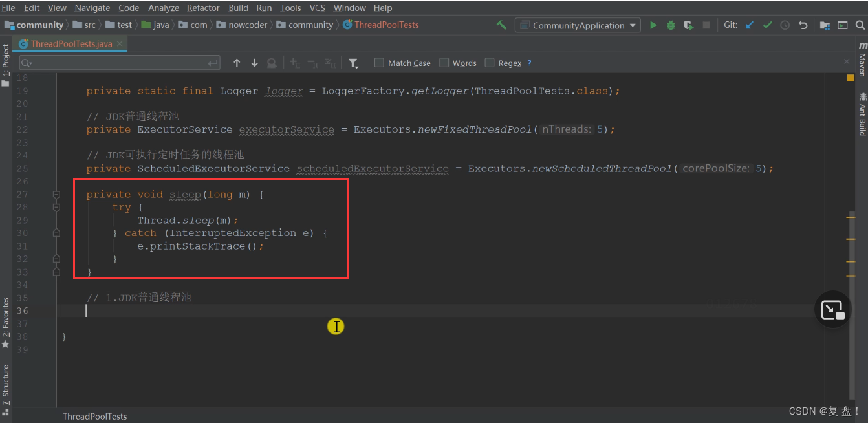Enable the Regex checkbox
This screenshot has height=423, width=868.
click(x=489, y=63)
